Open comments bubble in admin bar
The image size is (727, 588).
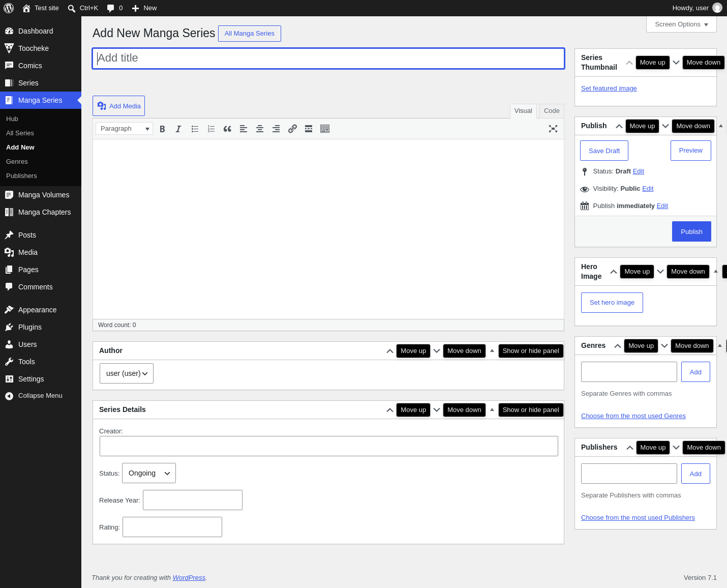tap(115, 8)
